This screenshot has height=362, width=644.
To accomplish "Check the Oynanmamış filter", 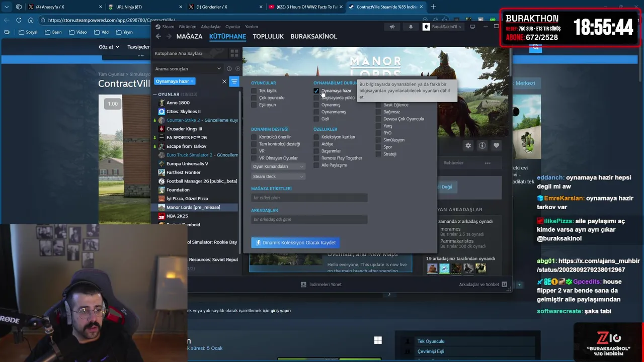I will [316, 112].
